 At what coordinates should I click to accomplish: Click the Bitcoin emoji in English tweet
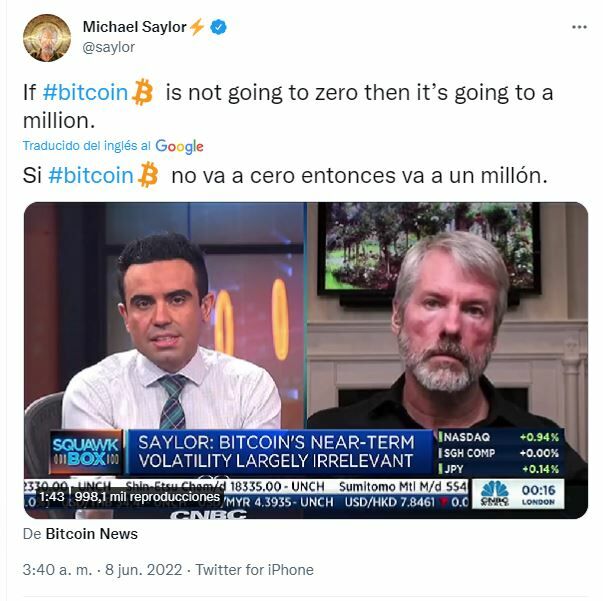click(142, 92)
